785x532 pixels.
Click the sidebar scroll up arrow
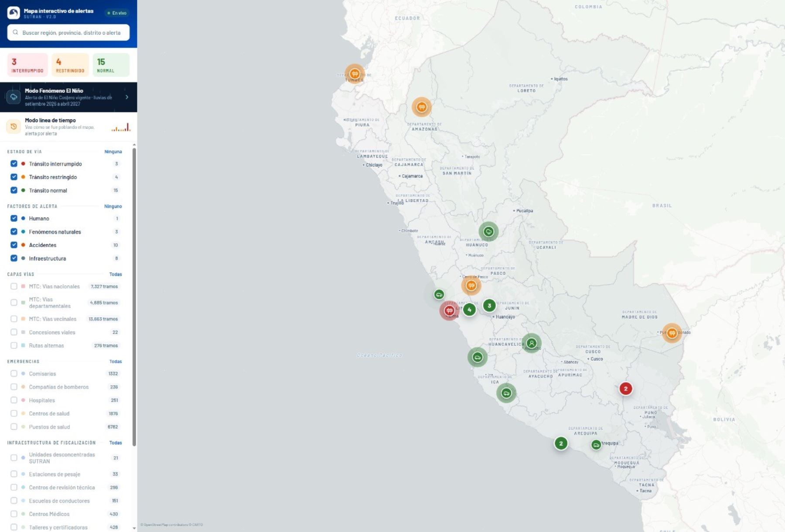[x=134, y=145]
